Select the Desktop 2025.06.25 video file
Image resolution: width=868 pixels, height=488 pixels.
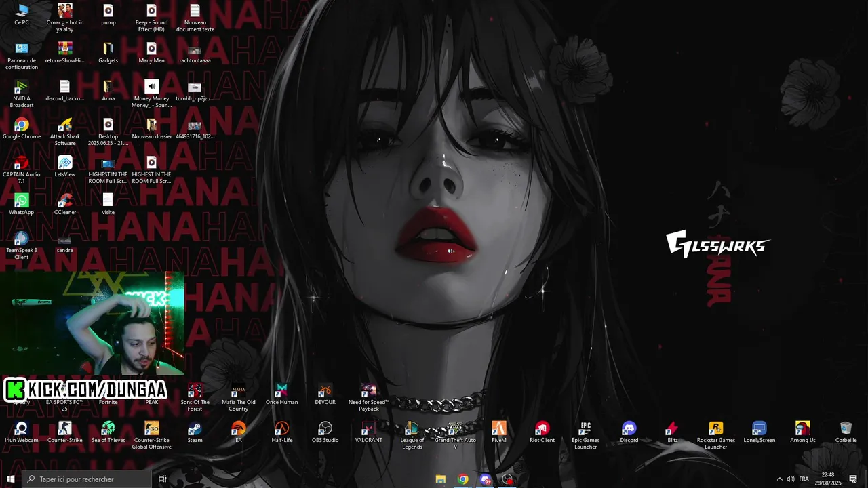pyautogui.click(x=108, y=131)
